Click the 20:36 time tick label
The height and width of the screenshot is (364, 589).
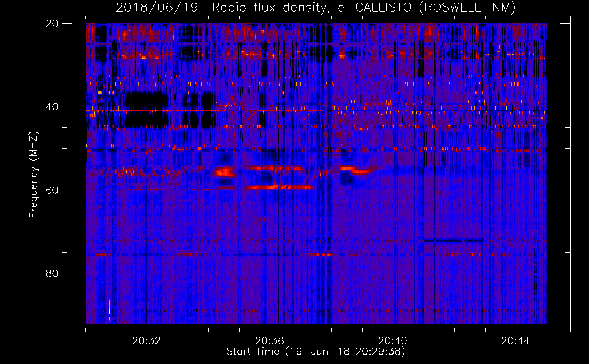coord(269,341)
